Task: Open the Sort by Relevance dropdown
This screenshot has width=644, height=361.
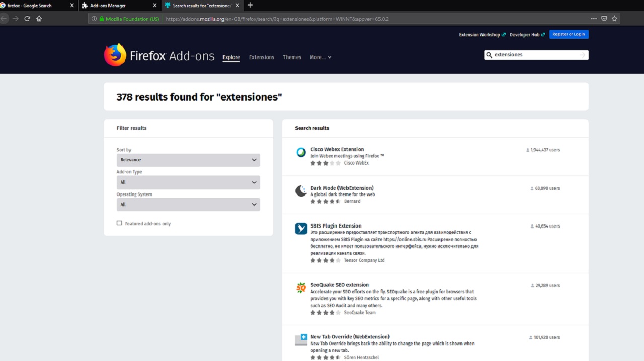Action: click(188, 159)
